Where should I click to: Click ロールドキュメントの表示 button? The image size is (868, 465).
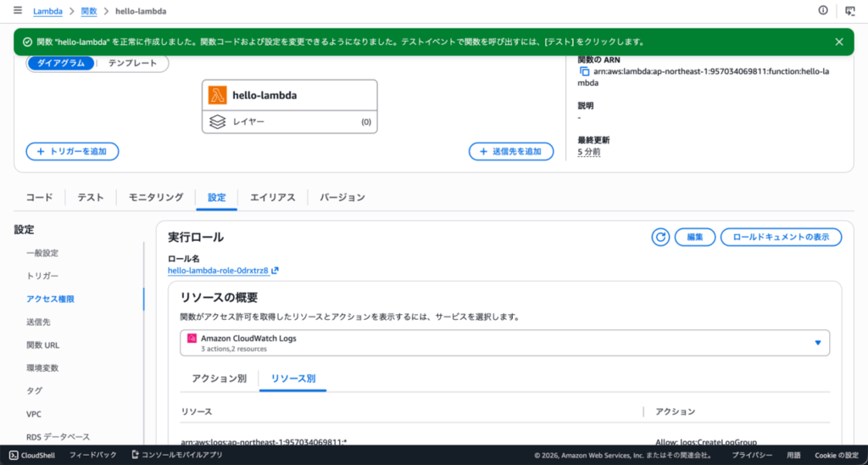(781, 238)
